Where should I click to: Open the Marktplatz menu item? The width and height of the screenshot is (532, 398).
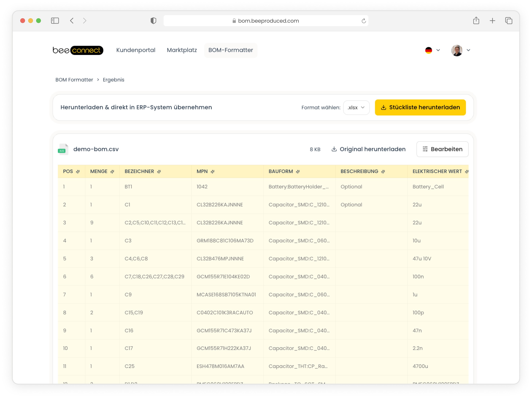point(182,50)
